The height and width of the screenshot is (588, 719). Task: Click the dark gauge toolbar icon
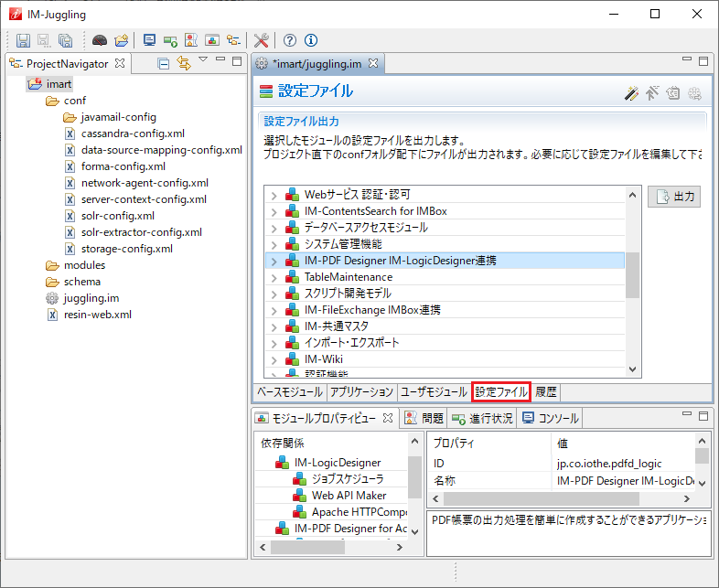click(x=100, y=40)
